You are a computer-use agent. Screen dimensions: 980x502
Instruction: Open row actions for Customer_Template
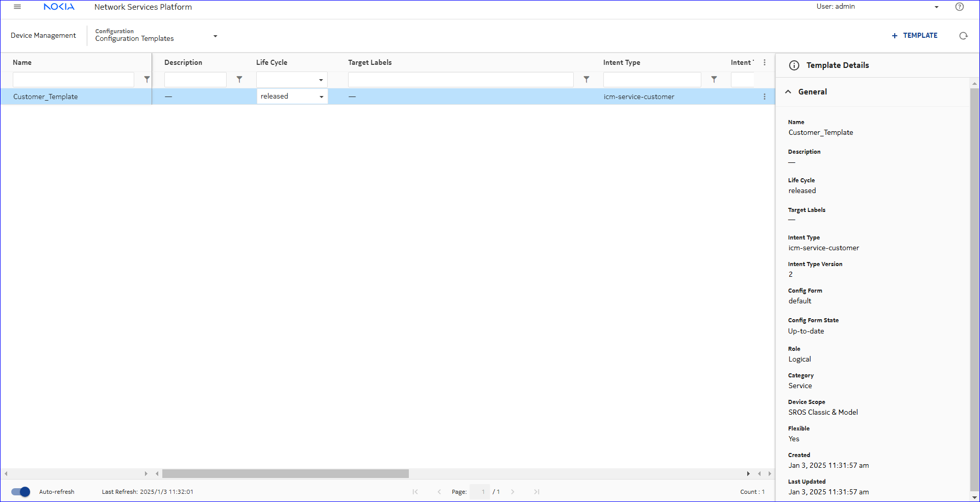(764, 97)
